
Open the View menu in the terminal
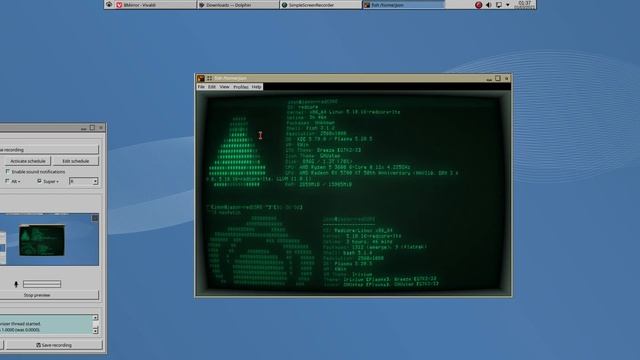point(224,87)
